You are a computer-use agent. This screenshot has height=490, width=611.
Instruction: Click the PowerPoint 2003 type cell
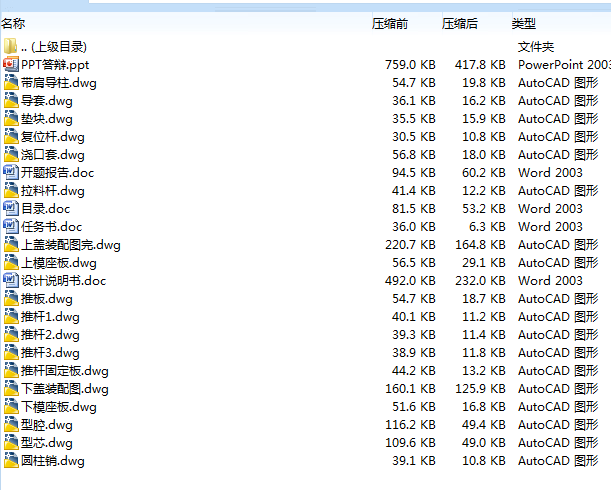[x=564, y=64]
